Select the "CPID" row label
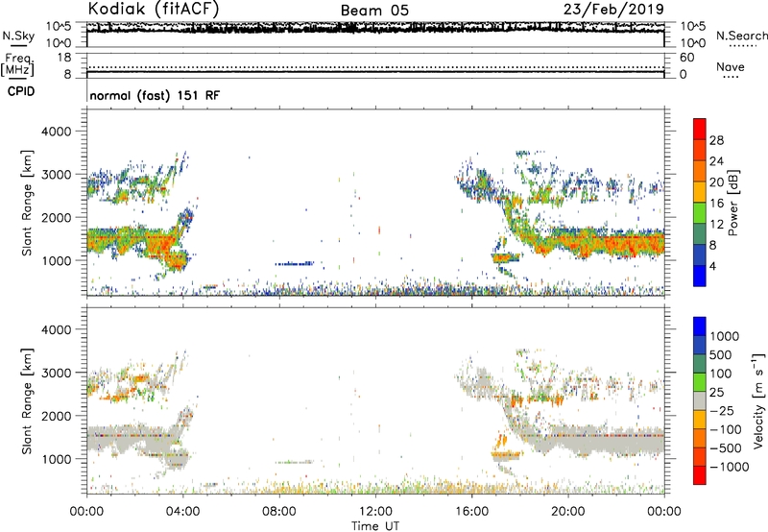Image resolution: width=768 pixels, height=532 pixels. point(21,91)
